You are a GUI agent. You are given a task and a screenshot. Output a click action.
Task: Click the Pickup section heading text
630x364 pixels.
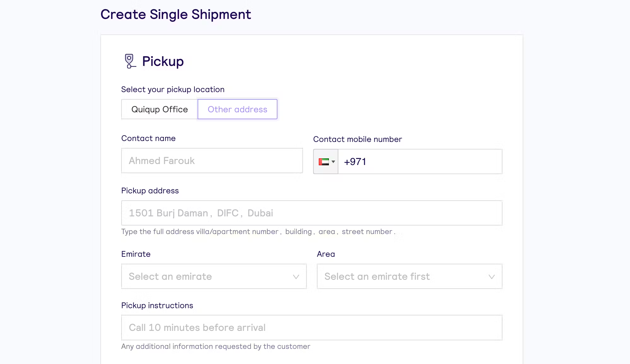(163, 62)
